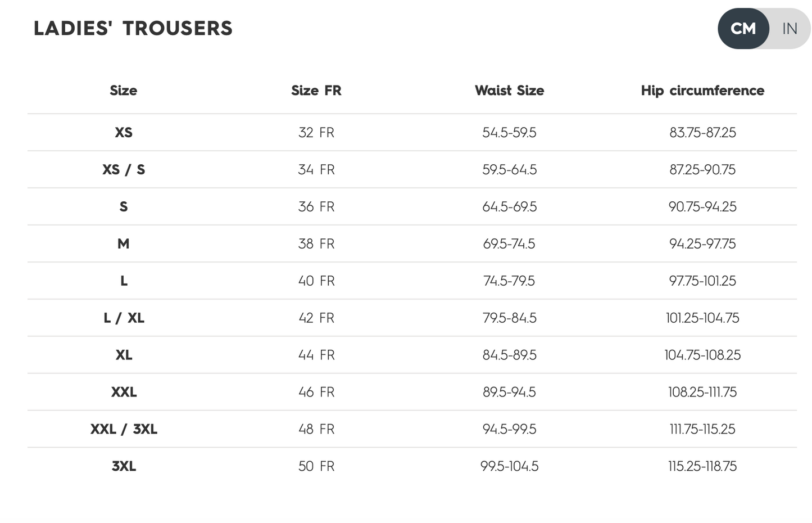Image resolution: width=812 pixels, height=523 pixels.
Task: Click the Size column header
Action: tap(124, 91)
